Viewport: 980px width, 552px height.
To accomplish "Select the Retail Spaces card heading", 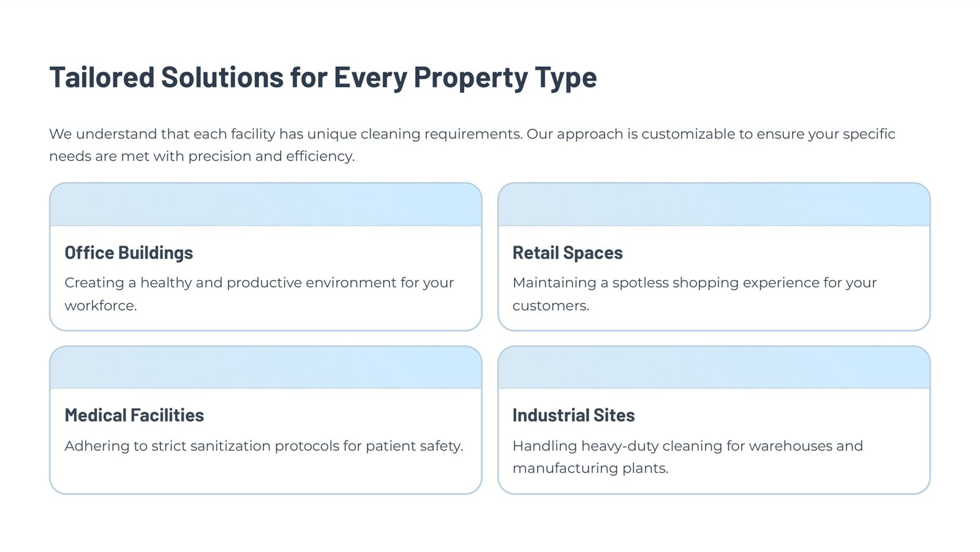I will pos(567,253).
